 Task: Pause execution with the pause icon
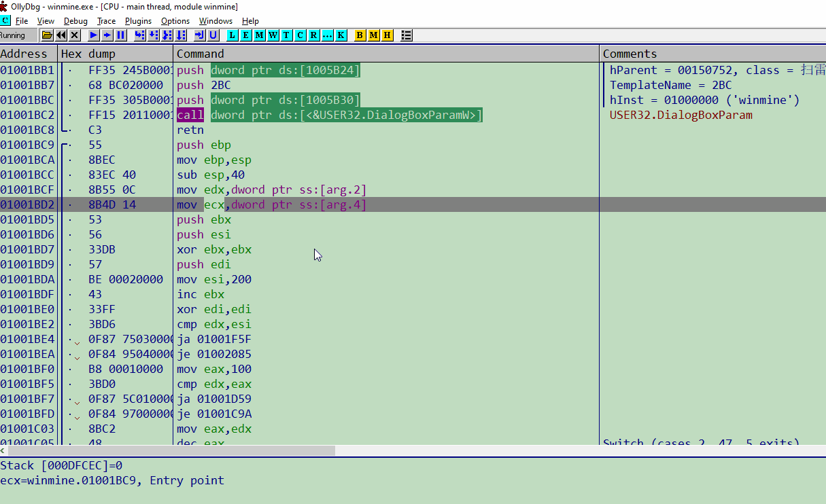click(x=121, y=35)
